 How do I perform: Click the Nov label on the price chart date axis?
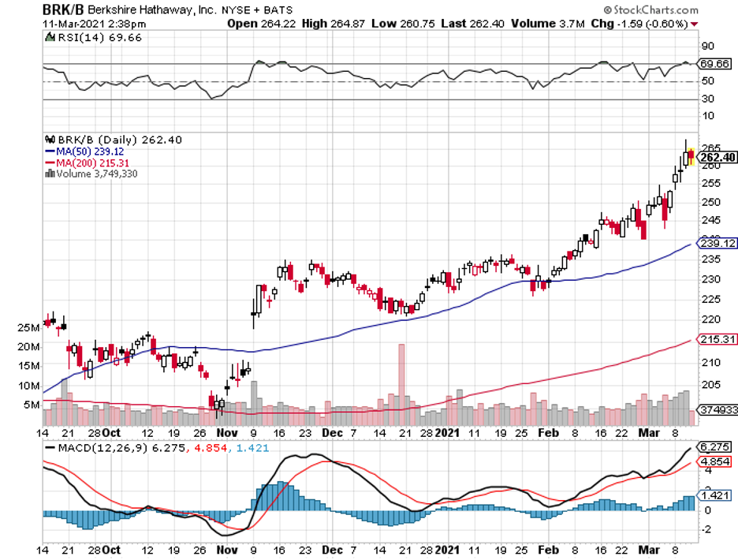tap(227, 432)
